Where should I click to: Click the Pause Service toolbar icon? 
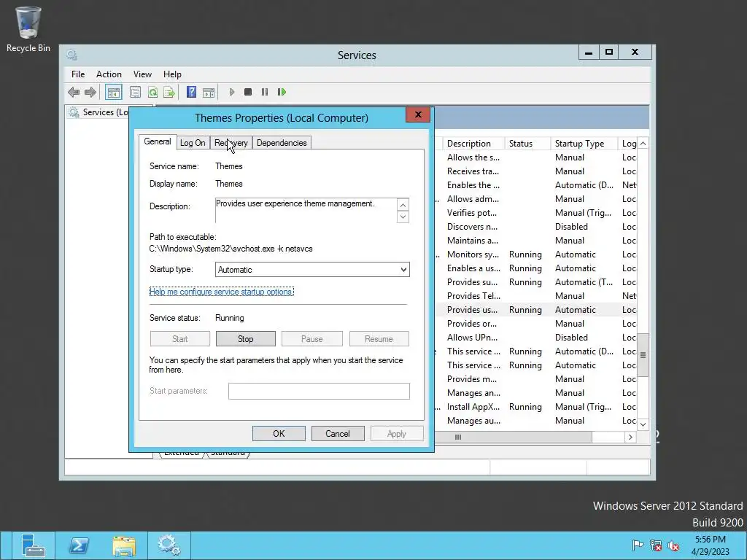[264, 92]
